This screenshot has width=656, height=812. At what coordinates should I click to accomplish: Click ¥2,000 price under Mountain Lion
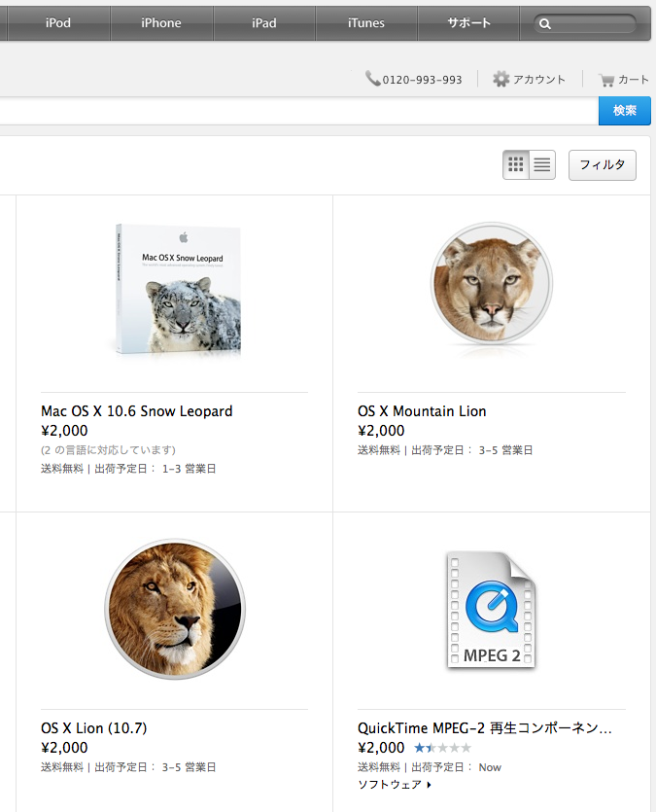(381, 431)
